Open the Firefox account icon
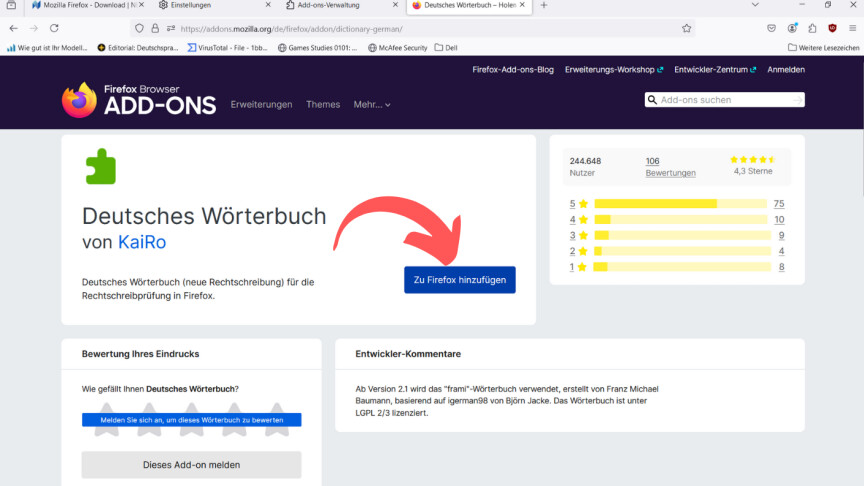This screenshot has height=486, width=864. (792, 28)
